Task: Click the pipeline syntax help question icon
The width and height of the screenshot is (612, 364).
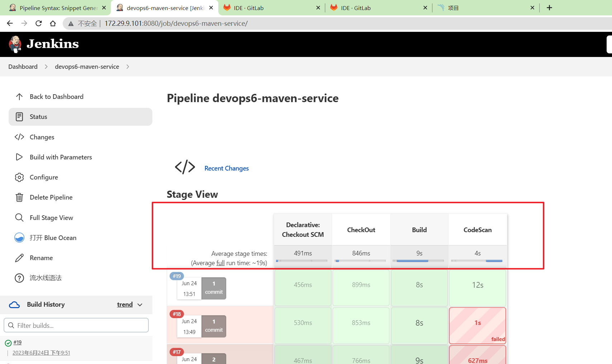Action: click(x=19, y=278)
